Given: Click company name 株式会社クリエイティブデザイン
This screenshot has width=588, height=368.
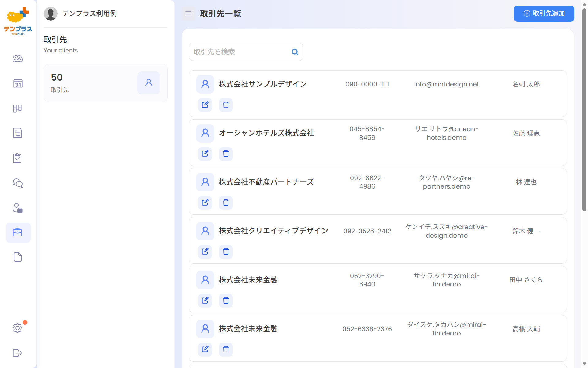Looking at the screenshot, I should coord(273,231).
